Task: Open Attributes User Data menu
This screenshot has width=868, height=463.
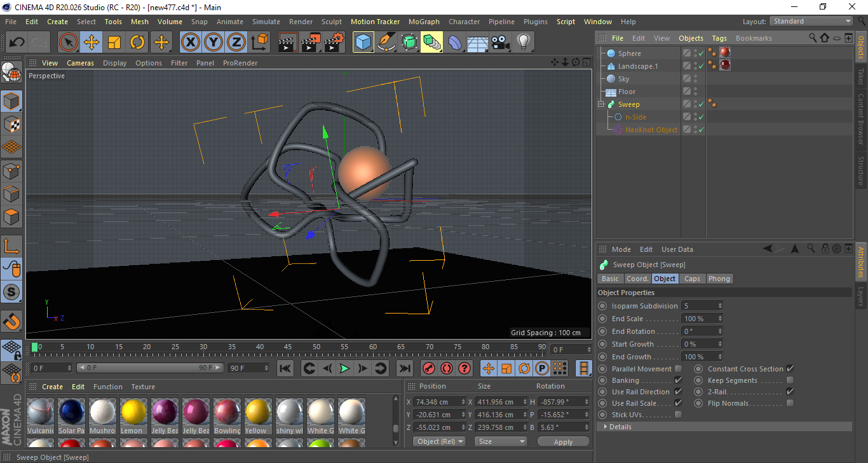Action: coord(677,249)
